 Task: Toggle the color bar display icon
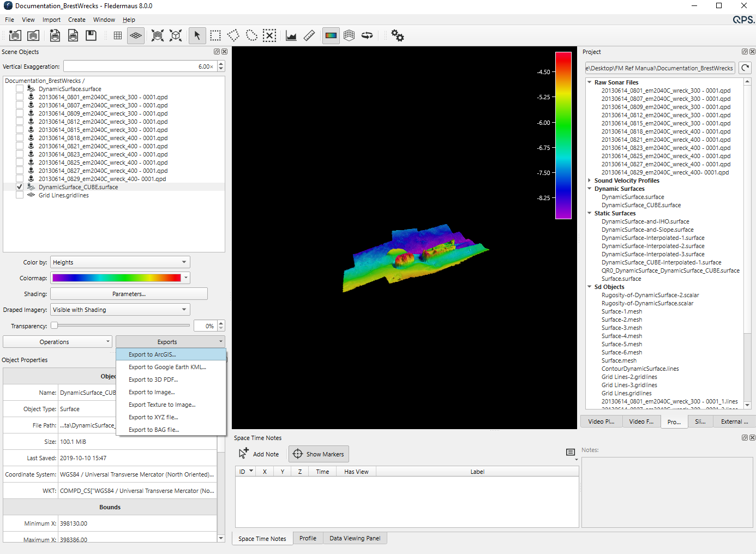tap(331, 36)
